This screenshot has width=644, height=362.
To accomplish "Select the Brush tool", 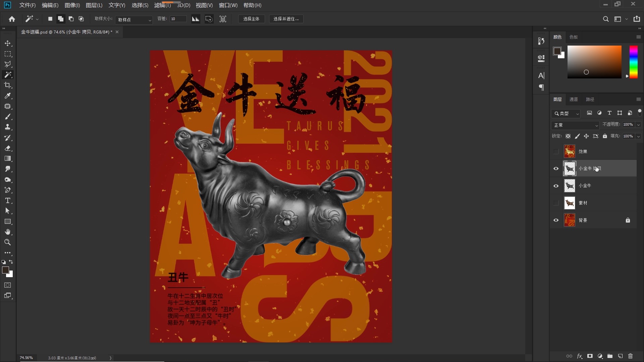I will click(8, 117).
